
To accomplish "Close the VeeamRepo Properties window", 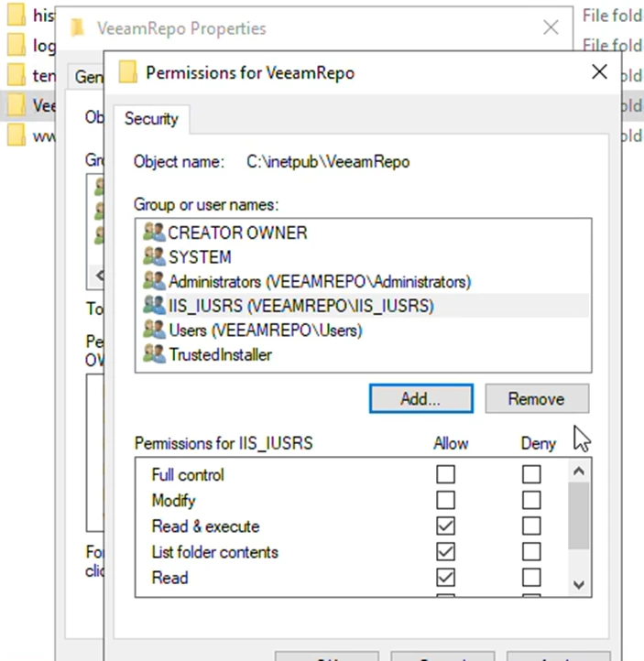I will coord(551,27).
